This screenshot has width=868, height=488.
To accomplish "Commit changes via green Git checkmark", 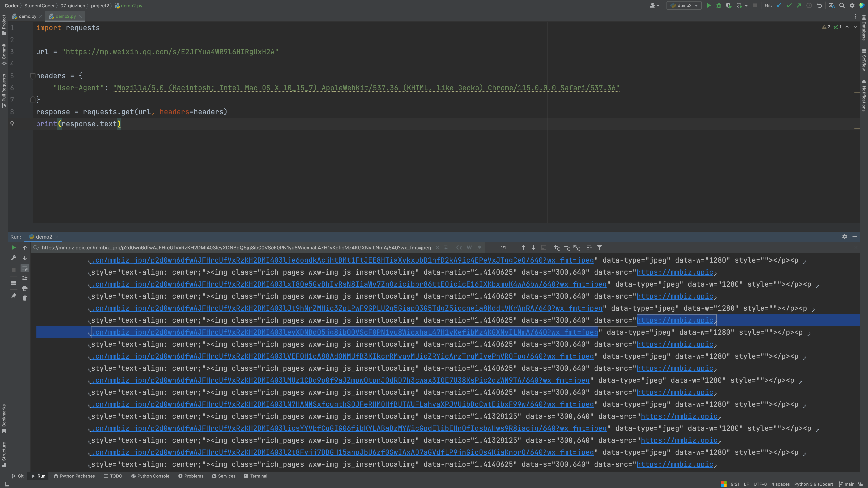I will (x=789, y=5).
